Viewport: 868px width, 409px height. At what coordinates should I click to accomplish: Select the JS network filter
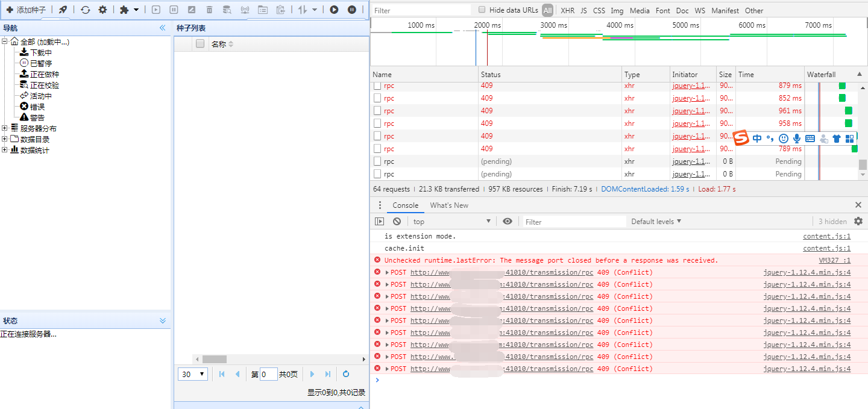[583, 10]
